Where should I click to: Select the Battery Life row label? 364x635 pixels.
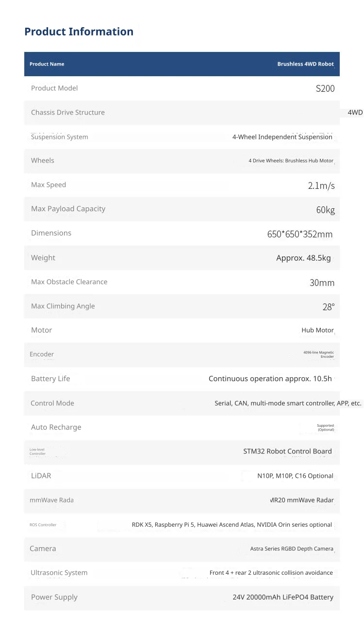coord(50,379)
